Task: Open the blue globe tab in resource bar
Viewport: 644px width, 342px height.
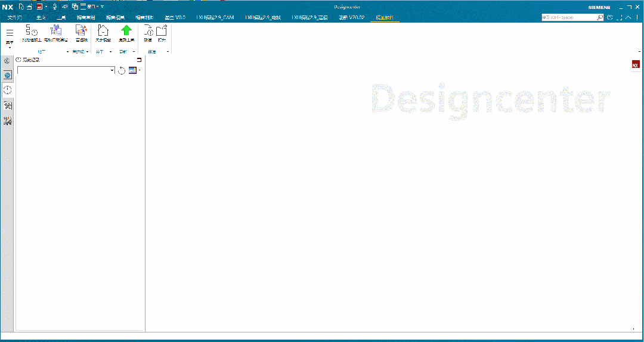Action: pos(7,76)
